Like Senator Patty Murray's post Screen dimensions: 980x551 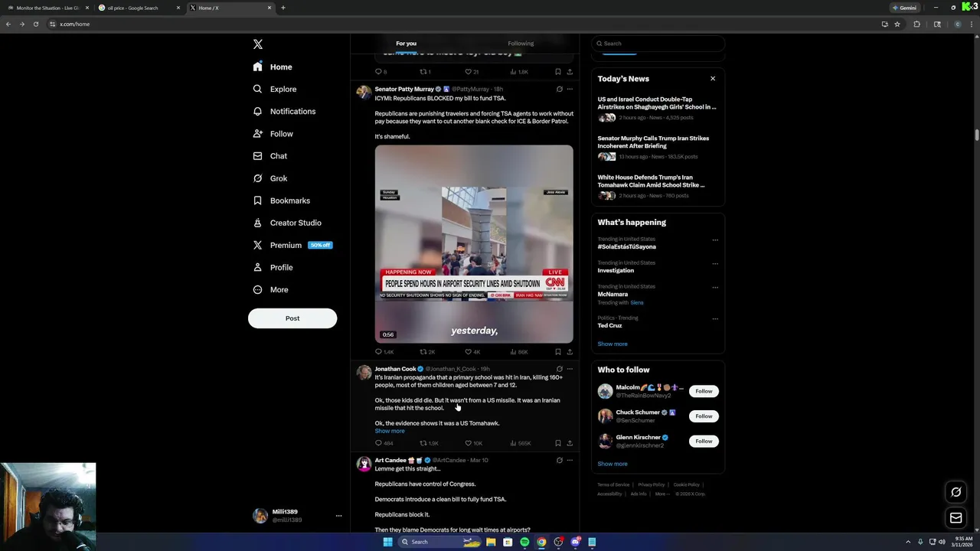(x=472, y=351)
